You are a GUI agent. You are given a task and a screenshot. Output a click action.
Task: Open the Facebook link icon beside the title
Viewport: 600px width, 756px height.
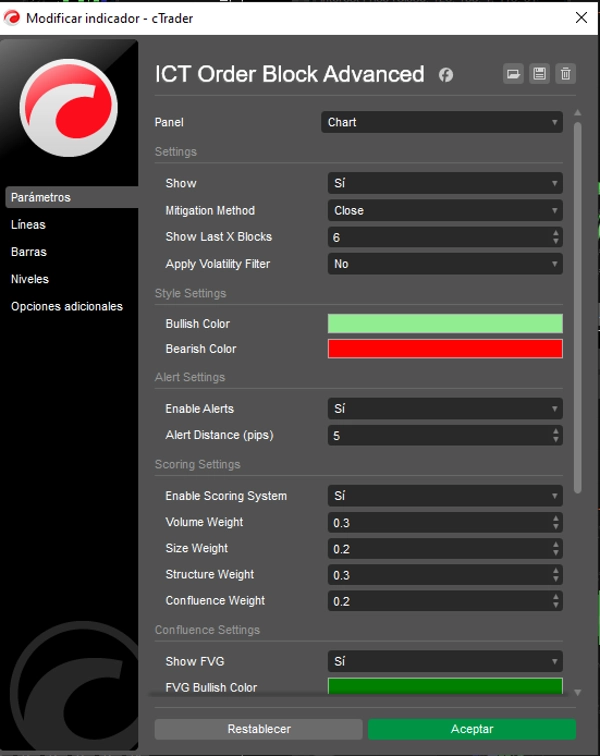tap(446, 75)
